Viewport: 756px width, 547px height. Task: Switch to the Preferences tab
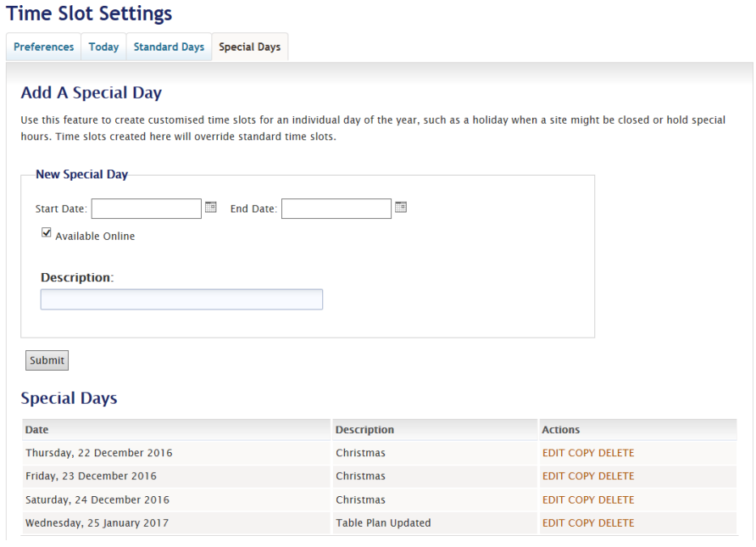[44, 47]
